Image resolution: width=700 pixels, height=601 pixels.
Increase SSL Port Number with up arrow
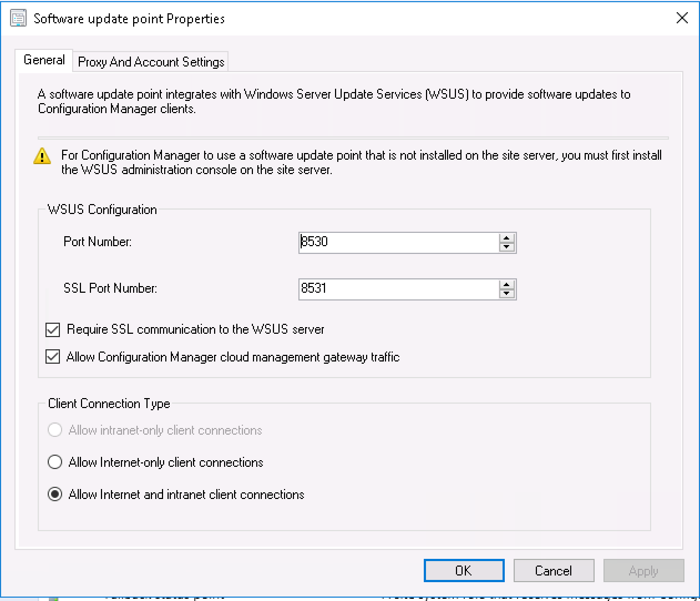click(506, 284)
